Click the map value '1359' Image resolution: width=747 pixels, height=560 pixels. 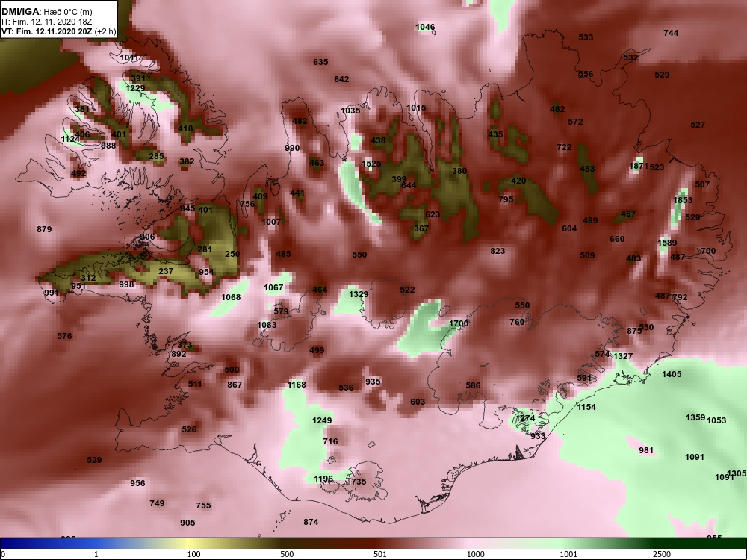(695, 417)
